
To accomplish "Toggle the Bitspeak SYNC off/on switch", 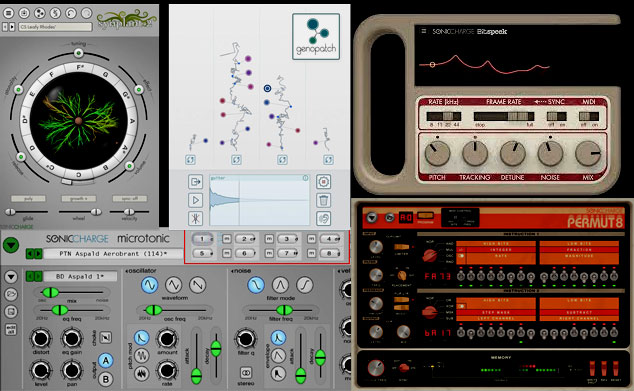I will 557,116.
